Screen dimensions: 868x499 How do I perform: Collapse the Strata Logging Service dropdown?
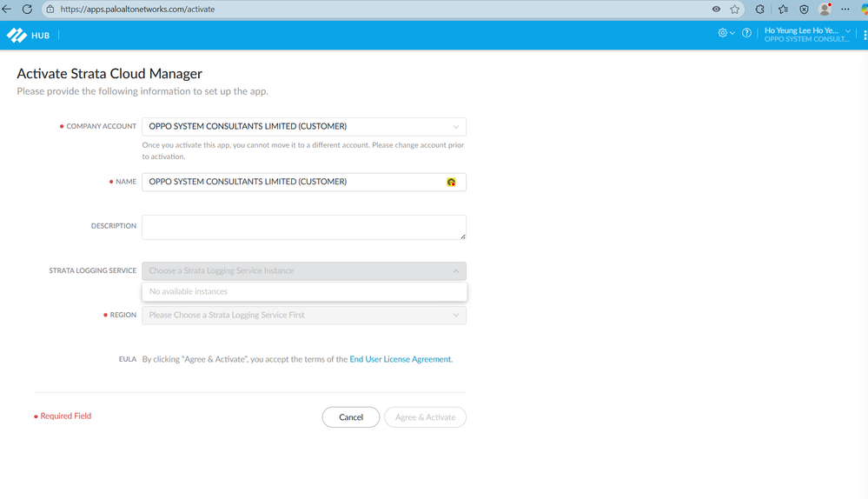(x=304, y=271)
